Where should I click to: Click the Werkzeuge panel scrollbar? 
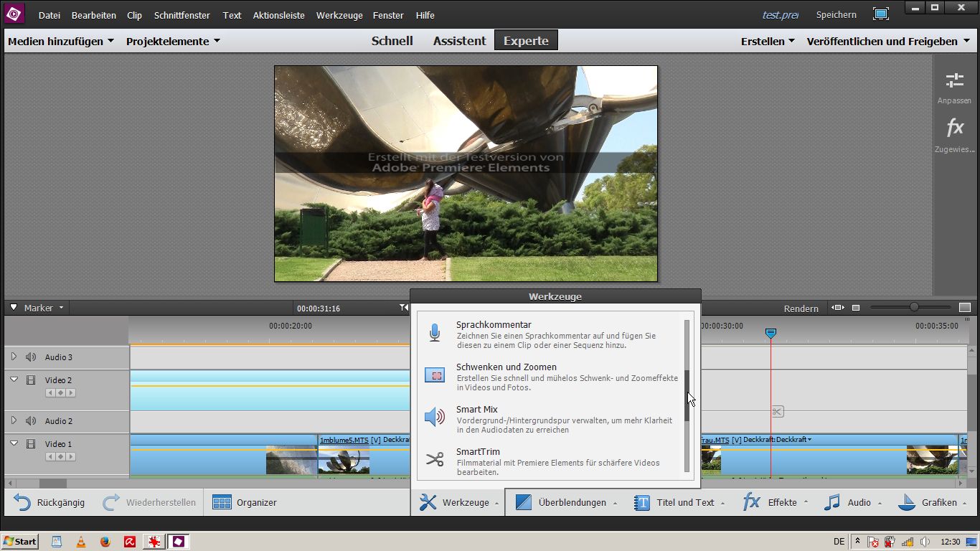click(687, 396)
